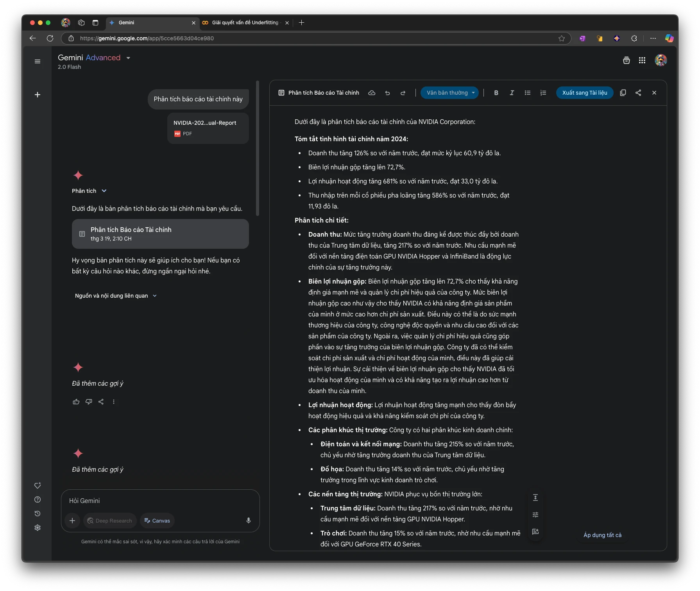Open Văn bản thường text style dropdown

(449, 93)
